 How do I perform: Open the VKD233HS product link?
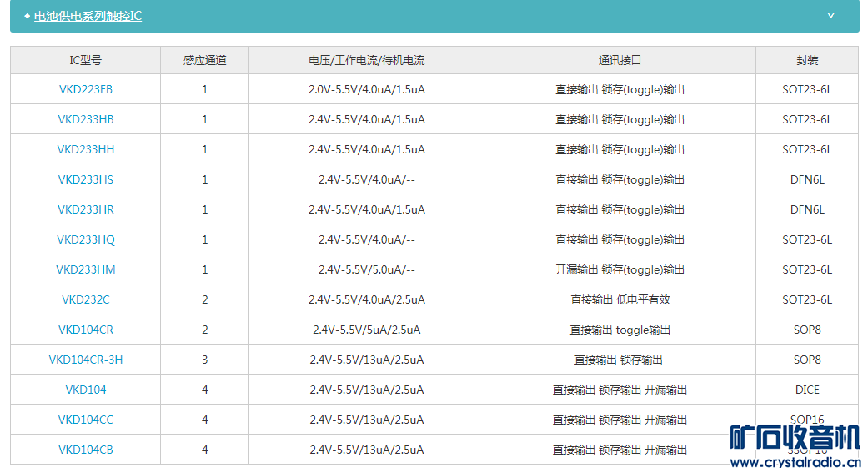point(86,179)
